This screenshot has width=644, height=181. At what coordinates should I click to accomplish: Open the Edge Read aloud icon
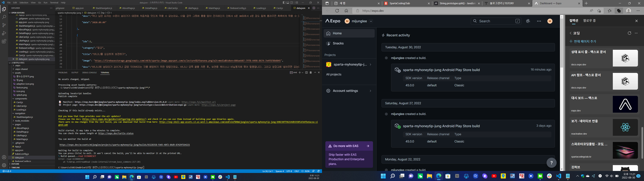591,11
